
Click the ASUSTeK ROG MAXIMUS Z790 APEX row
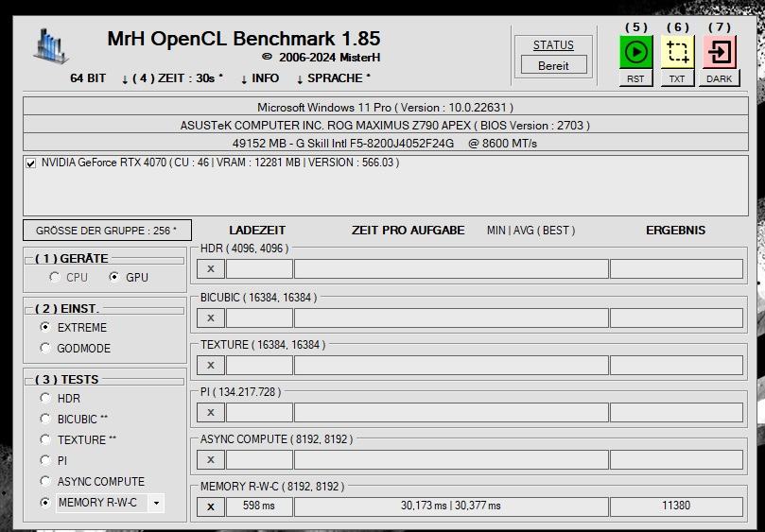(386, 125)
